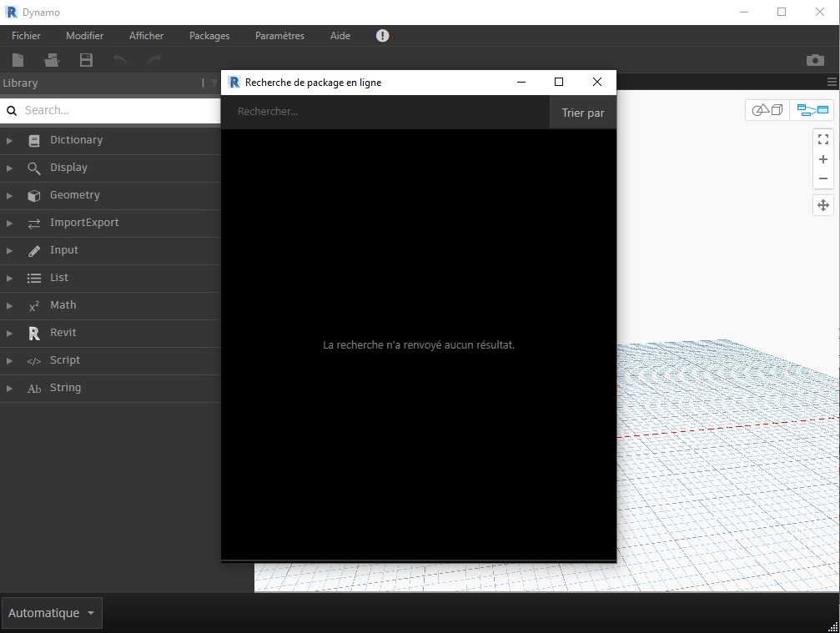Switch to graph view navigation mode
The height and width of the screenshot is (633, 840).
[812, 110]
